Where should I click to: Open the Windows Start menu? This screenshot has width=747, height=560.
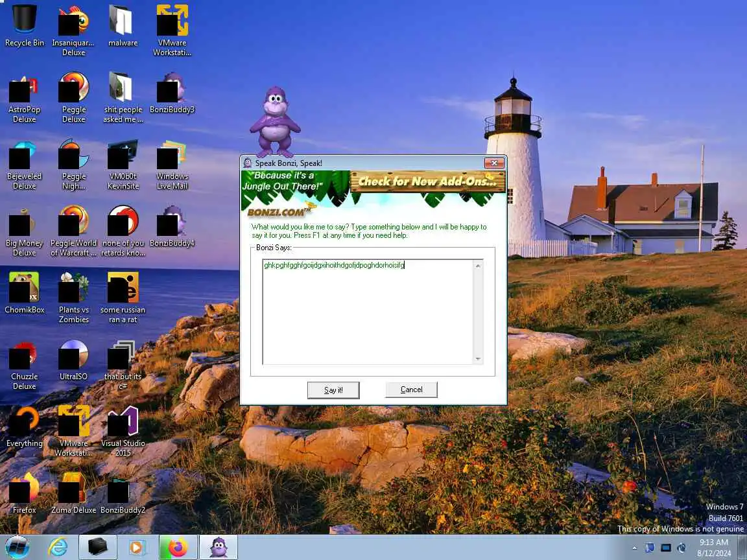[x=17, y=547]
